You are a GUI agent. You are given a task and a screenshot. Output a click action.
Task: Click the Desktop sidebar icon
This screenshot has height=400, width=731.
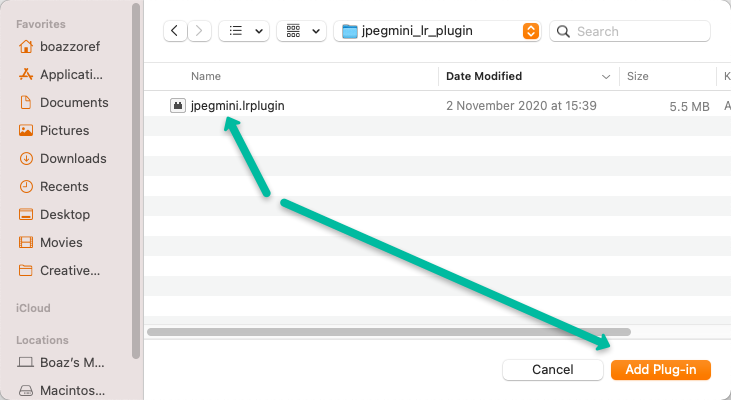(x=26, y=214)
